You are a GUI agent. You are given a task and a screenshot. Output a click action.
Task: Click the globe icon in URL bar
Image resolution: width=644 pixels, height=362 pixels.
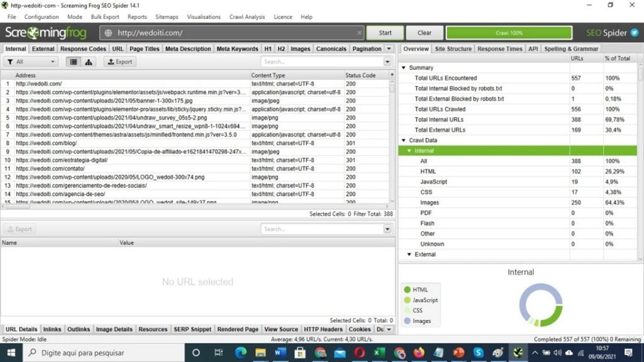(108, 33)
